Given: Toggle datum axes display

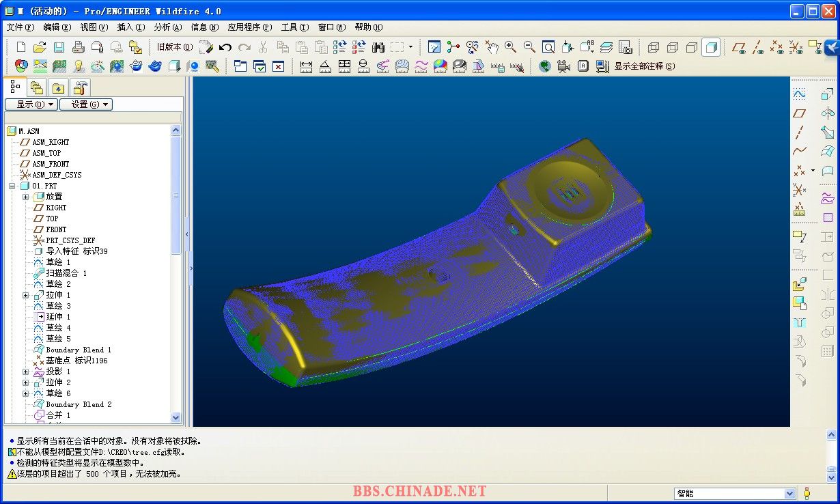Looking at the screenshot, I should tap(758, 47).
